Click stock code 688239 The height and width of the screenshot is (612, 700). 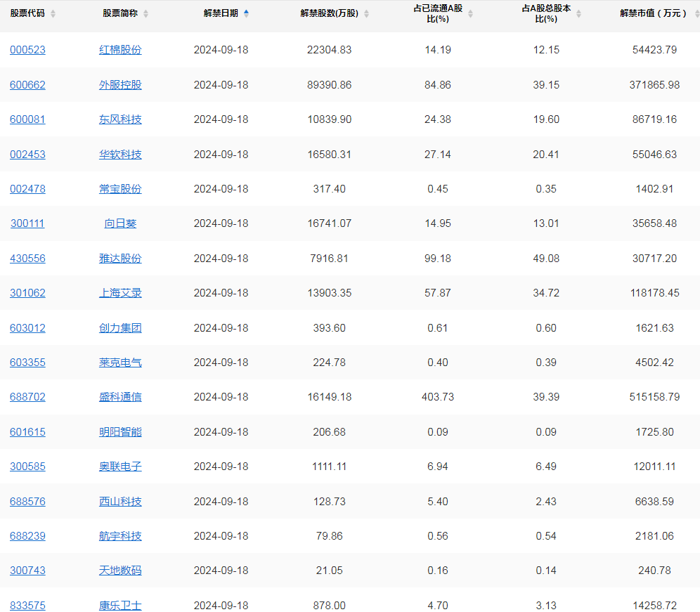pos(27,536)
